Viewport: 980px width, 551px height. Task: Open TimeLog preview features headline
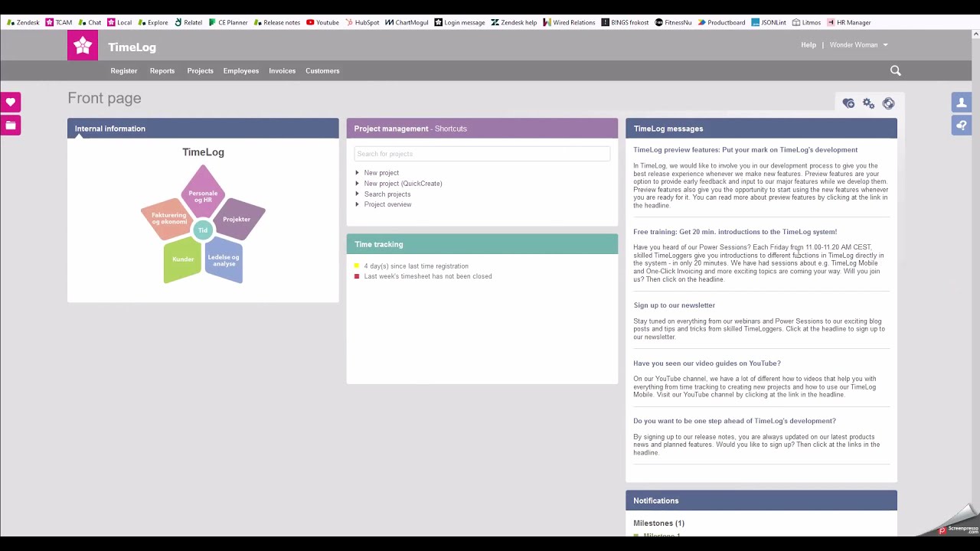pyautogui.click(x=746, y=150)
